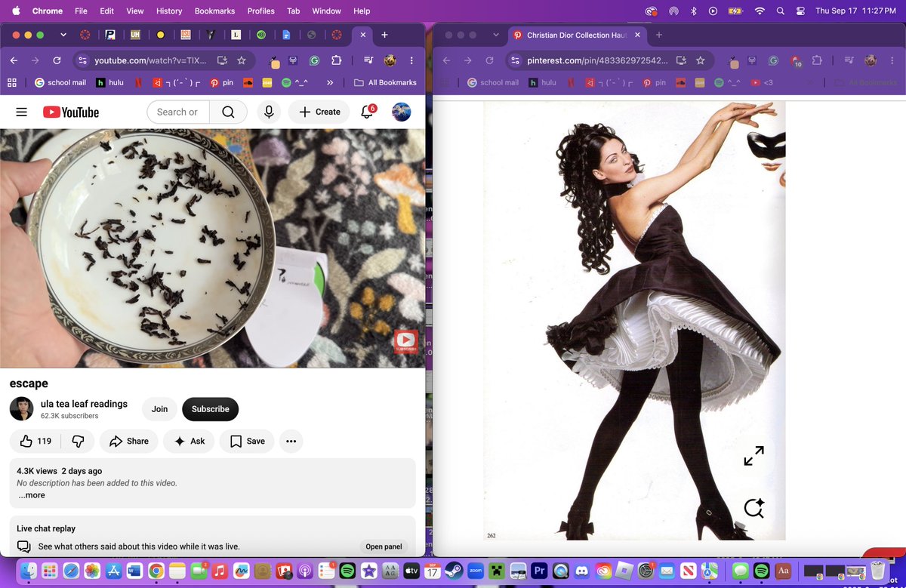The height and width of the screenshot is (588, 906).
Task: Click the YouTube search input field
Action: (179, 112)
